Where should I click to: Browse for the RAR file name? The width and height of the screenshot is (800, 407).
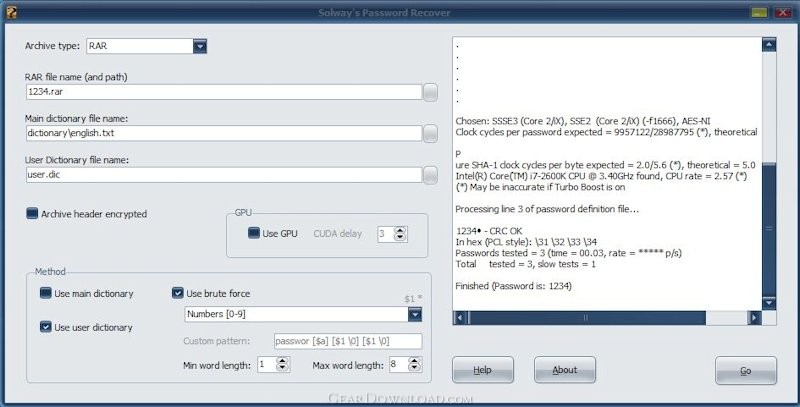click(x=430, y=92)
